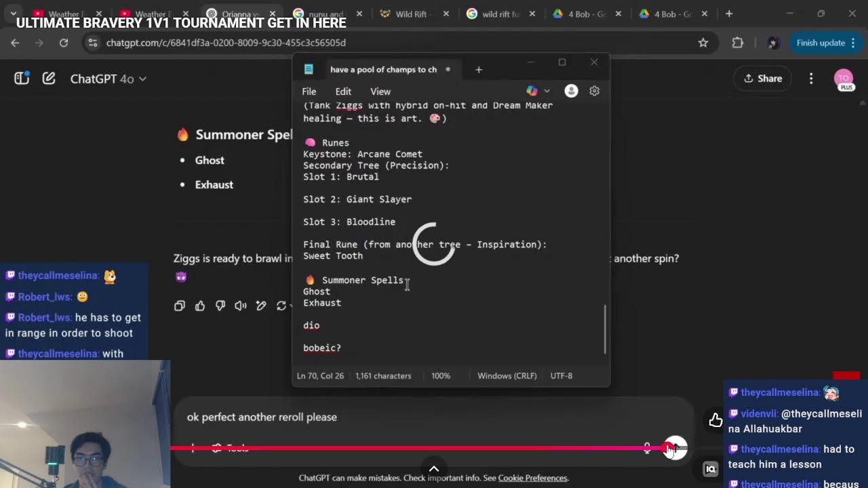Open the Notepad Edit menu
Image resolution: width=868 pixels, height=488 pixels.
[x=343, y=91]
